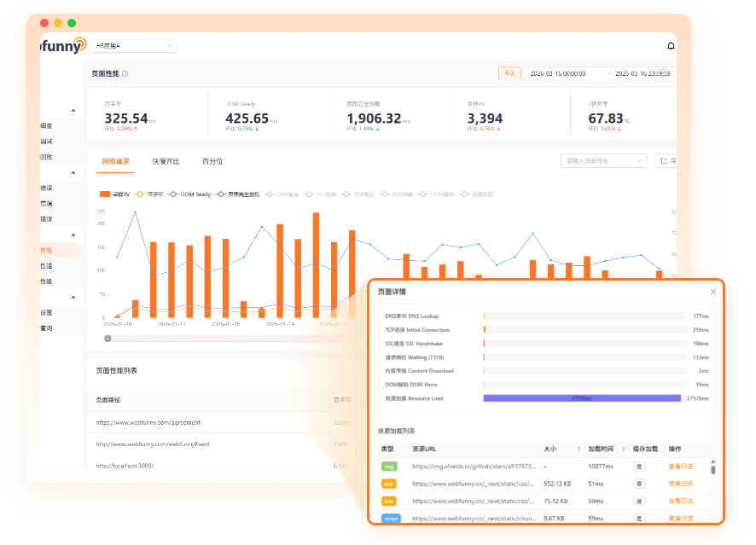Image resolution: width=756 pixels, height=545 pixels.
Task: Click the 今天 date shortcut button
Action: [x=509, y=74]
